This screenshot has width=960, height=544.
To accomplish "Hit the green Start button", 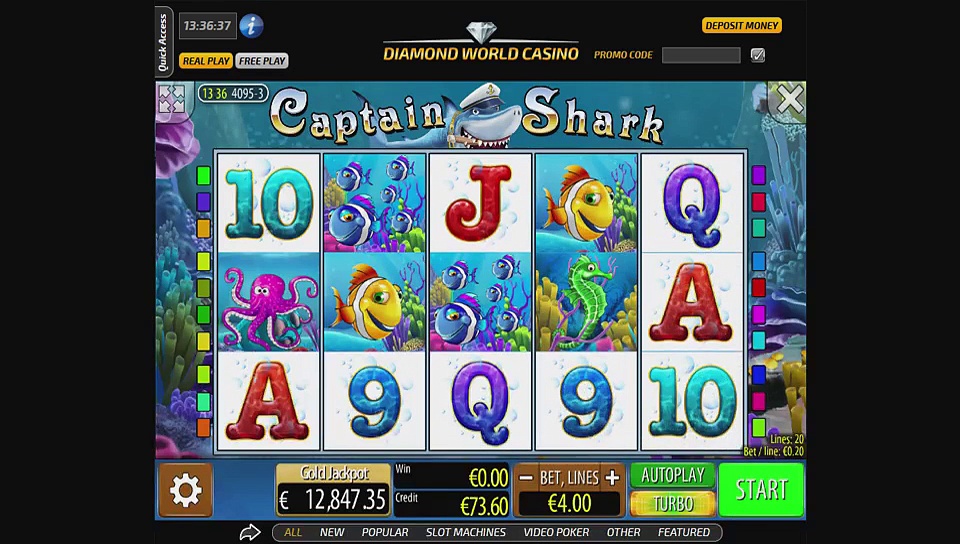I will pyautogui.click(x=761, y=490).
